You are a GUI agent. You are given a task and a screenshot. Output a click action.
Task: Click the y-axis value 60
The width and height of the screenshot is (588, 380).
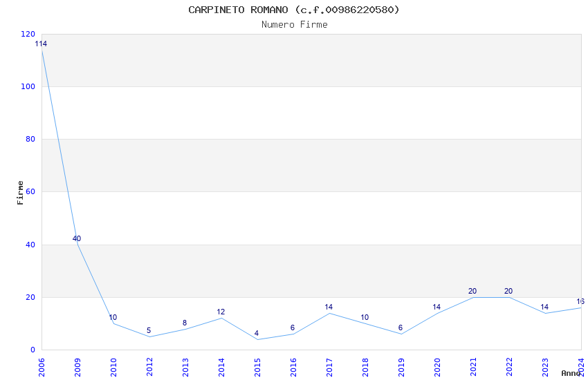tap(30, 191)
